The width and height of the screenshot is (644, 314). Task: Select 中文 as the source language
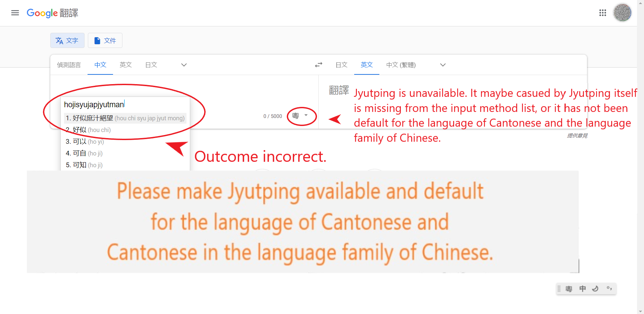point(100,65)
